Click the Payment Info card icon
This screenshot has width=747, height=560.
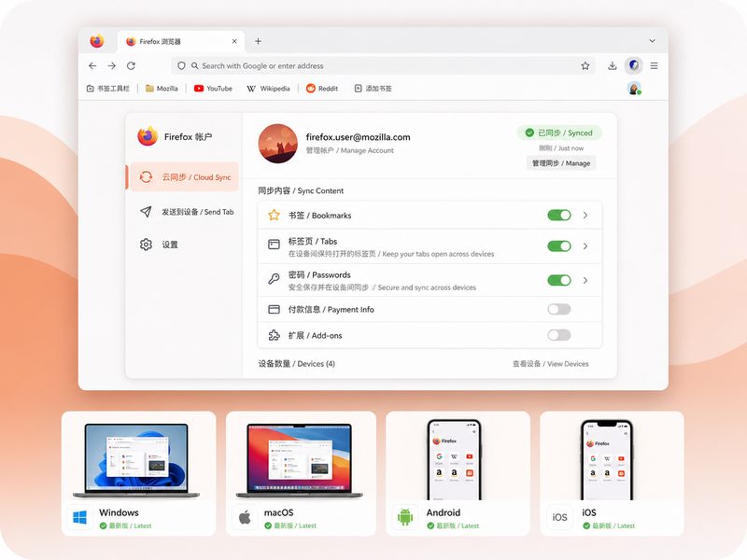274,310
